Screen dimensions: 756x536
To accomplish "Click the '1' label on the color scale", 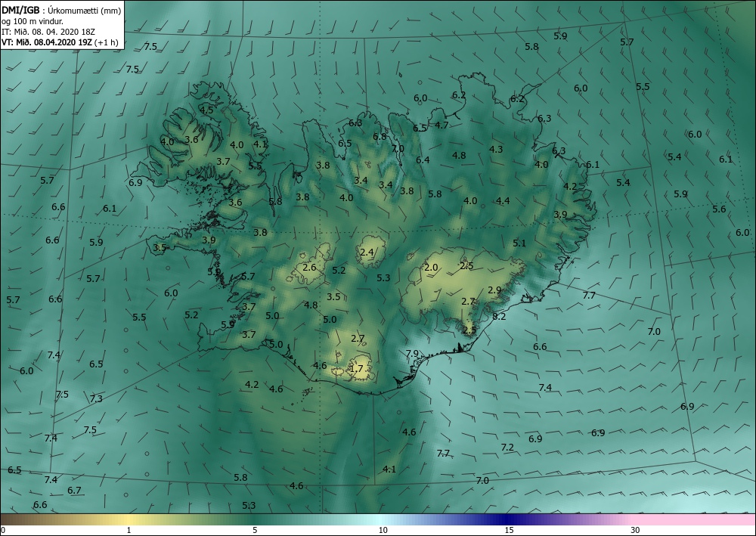I will (x=129, y=531).
